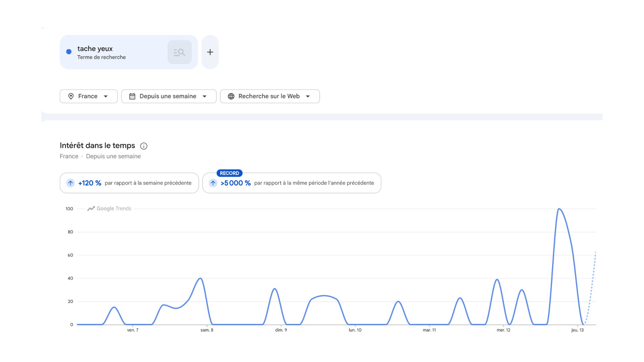
Task: Expand the Depuis une semaine period dropdown
Action: tap(169, 97)
